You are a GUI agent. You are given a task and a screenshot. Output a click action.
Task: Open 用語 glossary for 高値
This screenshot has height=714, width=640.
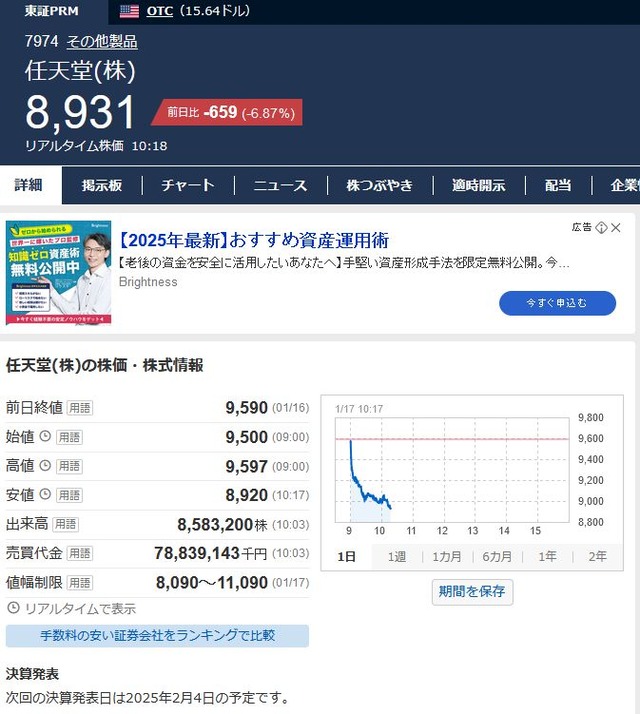69,466
